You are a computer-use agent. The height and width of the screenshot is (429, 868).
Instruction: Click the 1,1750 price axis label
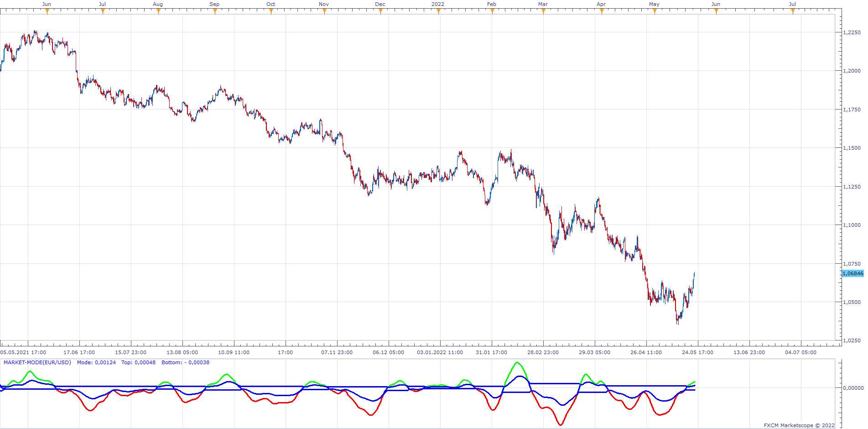click(852, 110)
